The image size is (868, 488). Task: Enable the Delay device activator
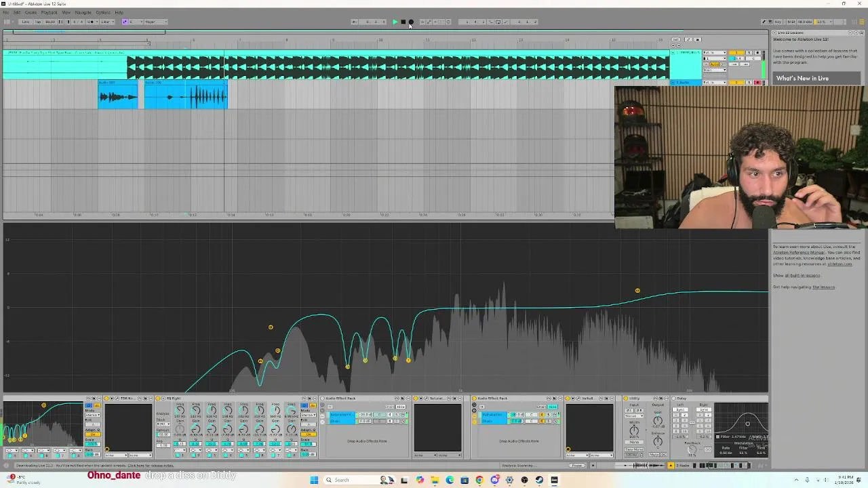coord(673,399)
